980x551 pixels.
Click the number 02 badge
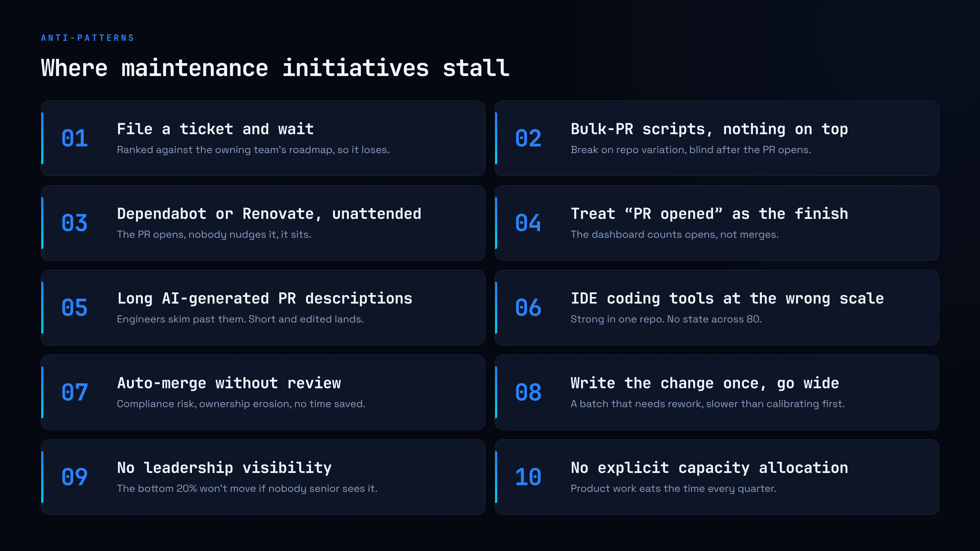point(528,139)
